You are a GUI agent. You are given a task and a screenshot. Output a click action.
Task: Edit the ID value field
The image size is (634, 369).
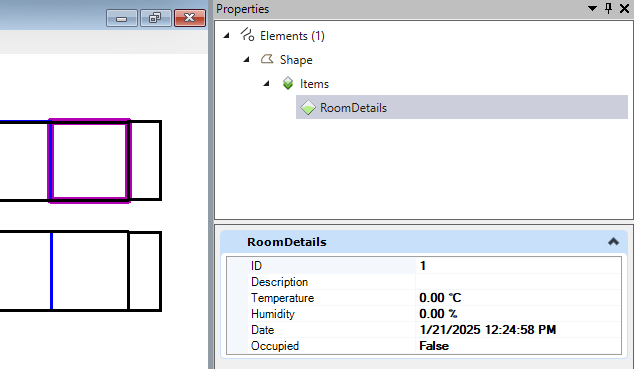518,266
